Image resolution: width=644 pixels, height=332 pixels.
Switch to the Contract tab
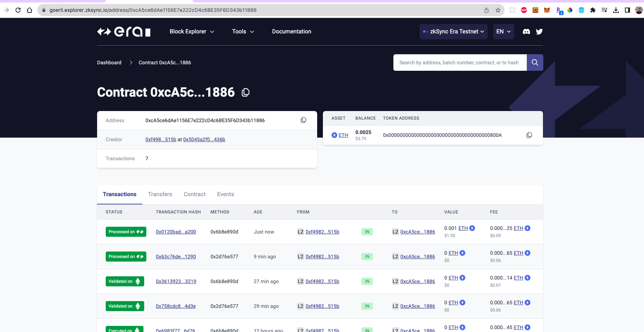pyautogui.click(x=195, y=194)
